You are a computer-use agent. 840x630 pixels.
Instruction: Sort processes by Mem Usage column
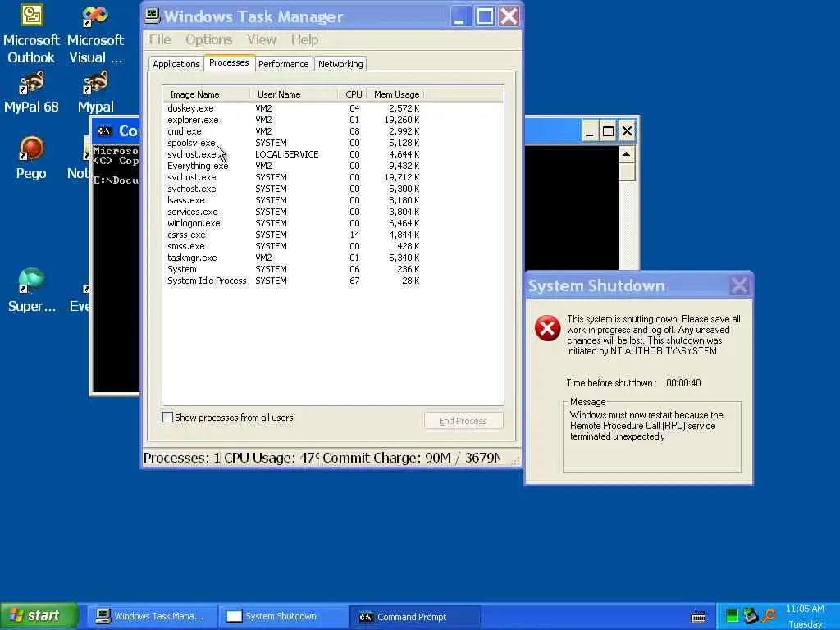point(395,94)
